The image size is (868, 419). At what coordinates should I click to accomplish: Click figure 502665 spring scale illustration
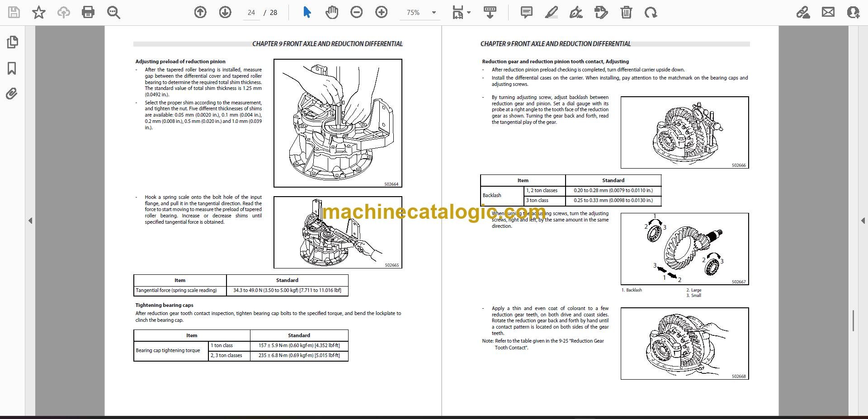[x=338, y=232]
